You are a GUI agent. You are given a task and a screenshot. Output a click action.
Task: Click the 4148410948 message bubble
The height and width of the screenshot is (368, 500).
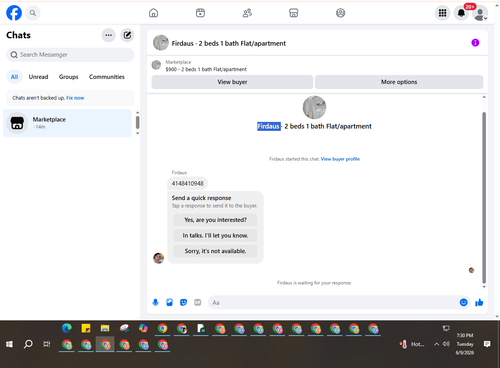188,183
